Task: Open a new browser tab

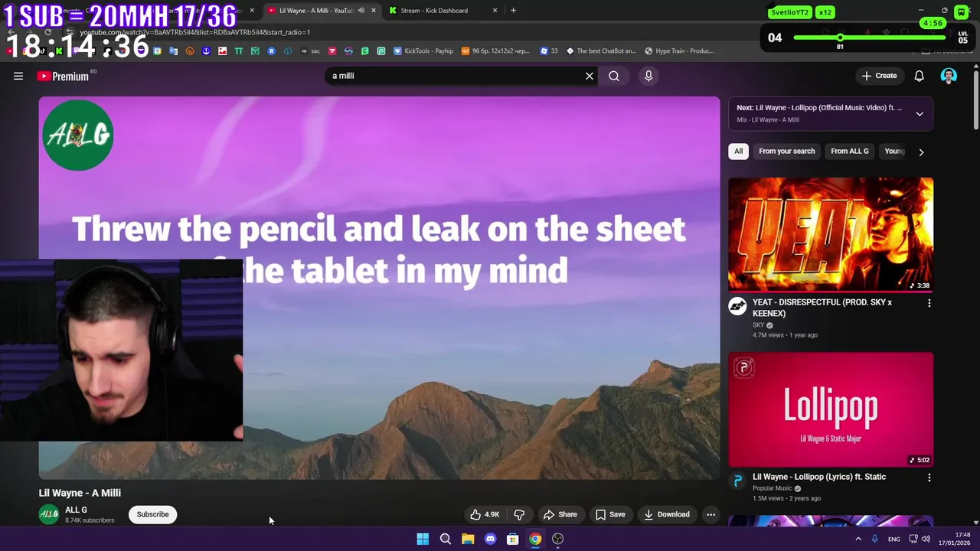Action: pyautogui.click(x=513, y=11)
